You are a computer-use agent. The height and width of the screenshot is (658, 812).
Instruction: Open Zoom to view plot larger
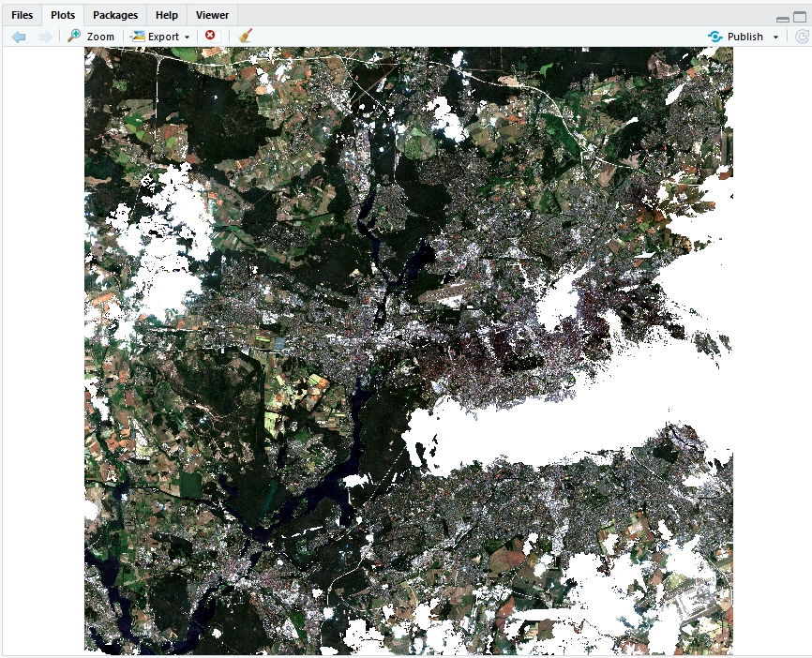(x=91, y=37)
